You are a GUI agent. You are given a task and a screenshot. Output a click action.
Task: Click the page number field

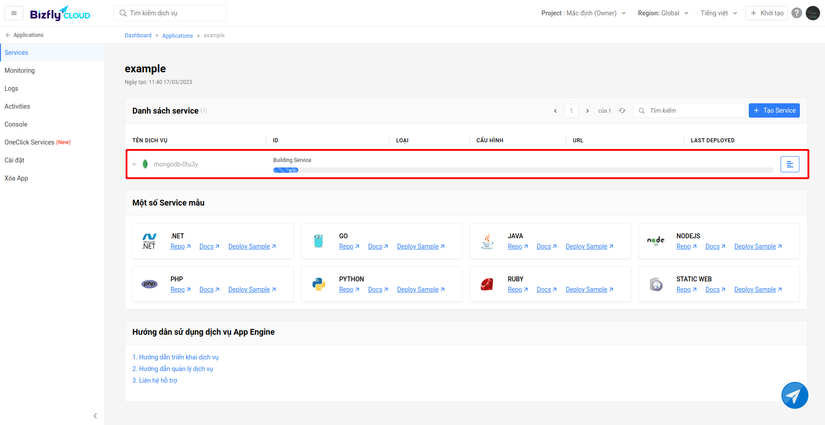(x=571, y=111)
